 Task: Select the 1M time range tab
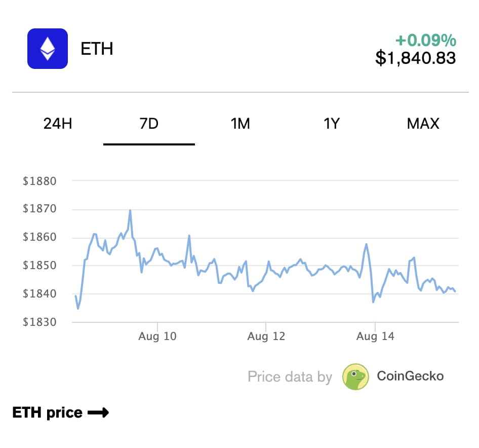point(241,123)
